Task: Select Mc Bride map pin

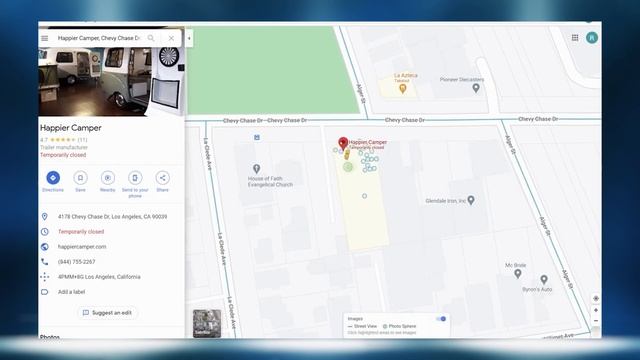Action: coord(518,273)
